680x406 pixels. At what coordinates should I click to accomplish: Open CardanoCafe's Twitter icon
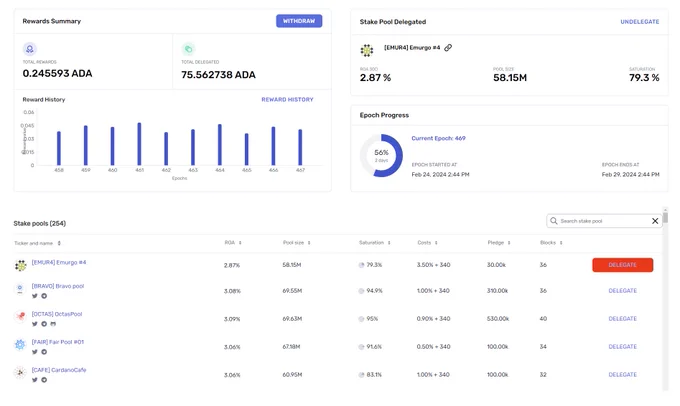point(35,380)
